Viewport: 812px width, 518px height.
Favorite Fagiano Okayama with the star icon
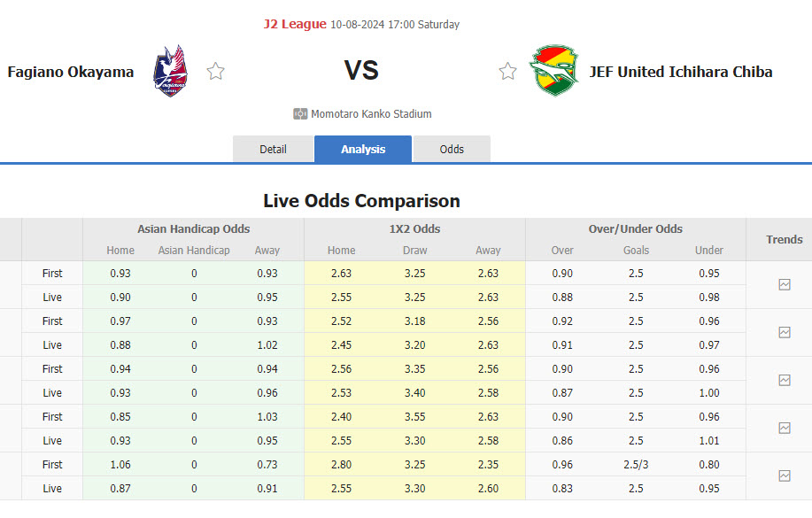tap(216, 72)
